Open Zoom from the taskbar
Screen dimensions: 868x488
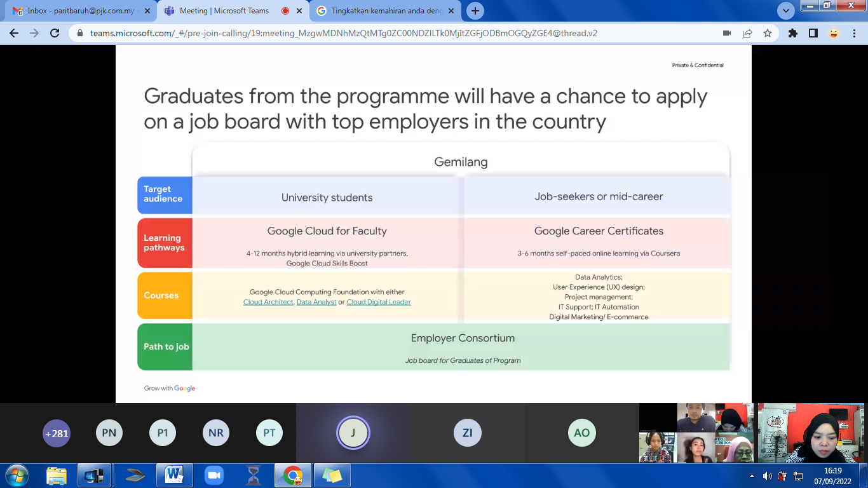(214, 475)
